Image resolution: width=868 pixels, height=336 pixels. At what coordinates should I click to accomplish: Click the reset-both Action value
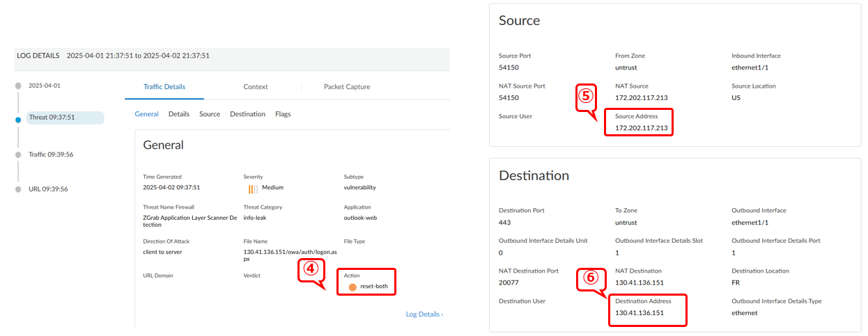[x=373, y=287]
